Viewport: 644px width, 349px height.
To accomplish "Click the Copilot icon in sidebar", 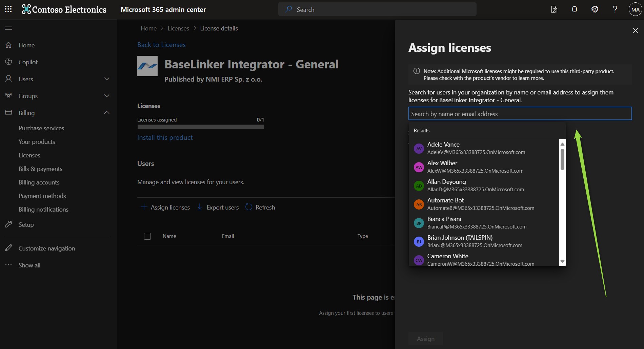I will 8,62.
